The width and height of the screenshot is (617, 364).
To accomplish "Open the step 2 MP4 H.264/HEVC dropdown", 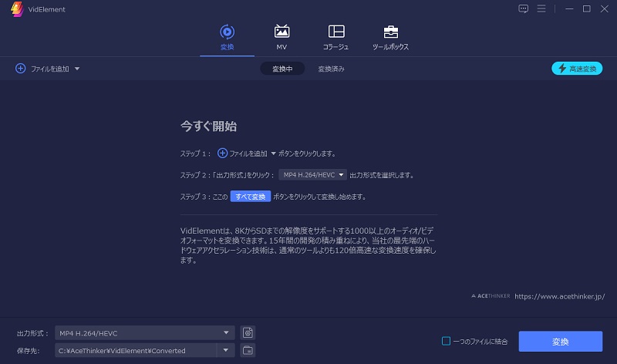I will [313, 175].
